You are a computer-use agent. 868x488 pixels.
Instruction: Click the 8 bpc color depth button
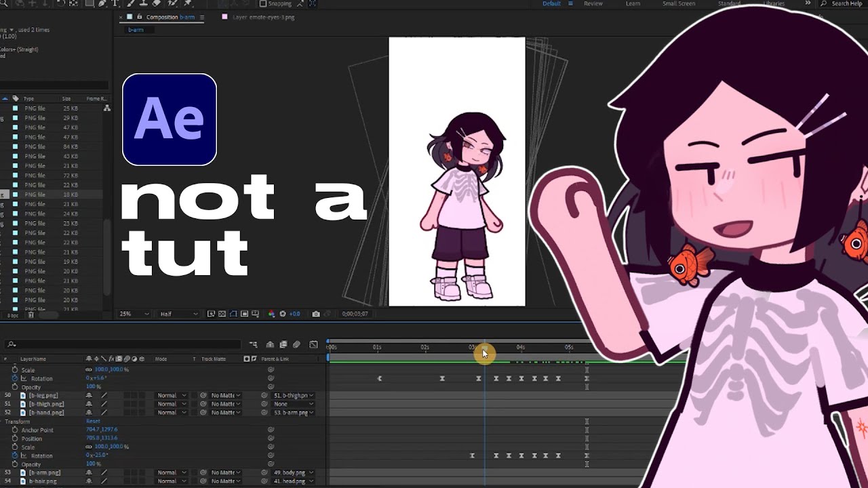[13, 315]
